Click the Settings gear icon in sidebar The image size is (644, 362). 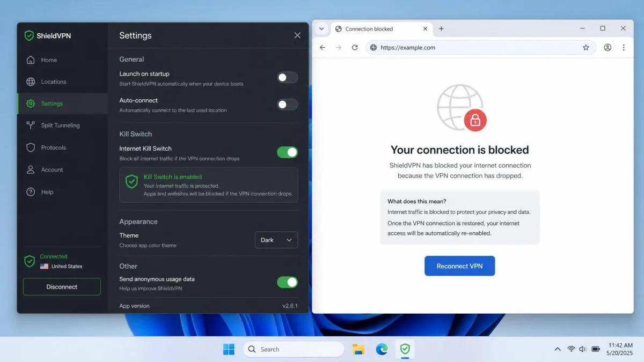point(31,104)
